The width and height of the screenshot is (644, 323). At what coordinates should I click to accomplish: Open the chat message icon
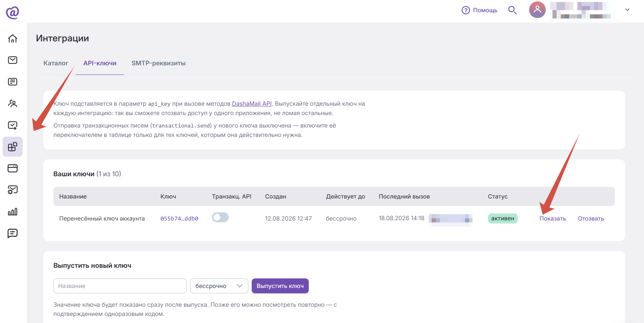tap(12, 233)
